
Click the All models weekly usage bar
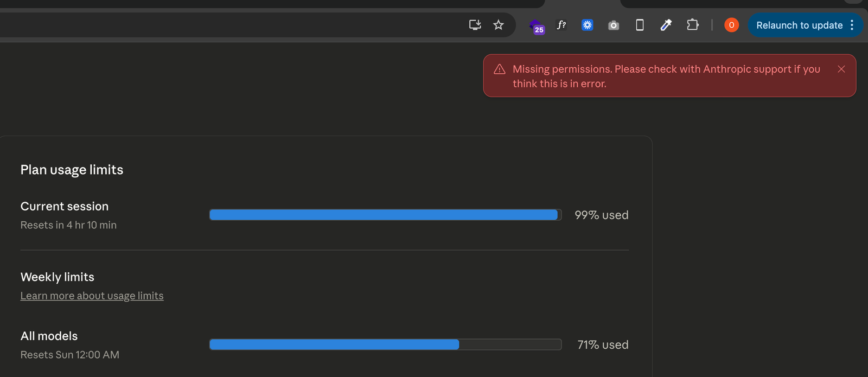coord(385,344)
